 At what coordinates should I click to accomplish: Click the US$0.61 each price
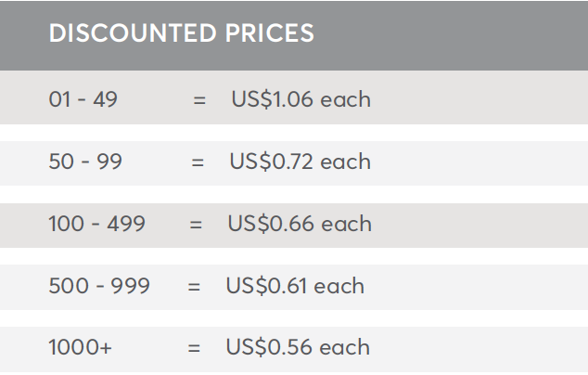295,286
